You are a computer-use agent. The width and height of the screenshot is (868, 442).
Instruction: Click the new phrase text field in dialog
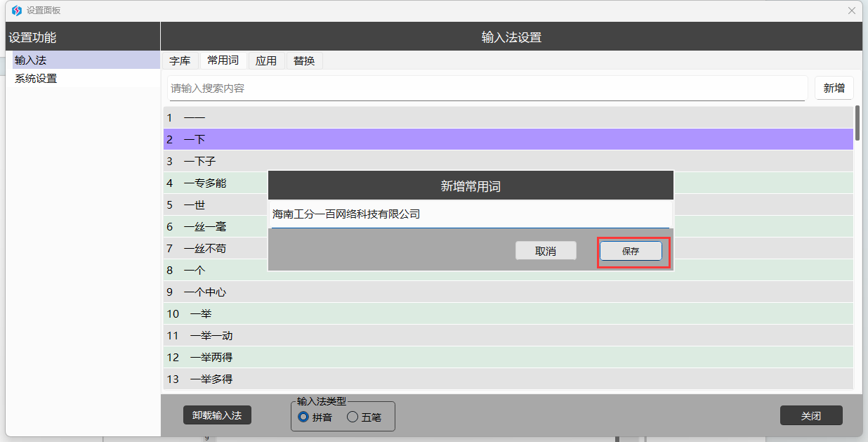[x=470, y=214]
